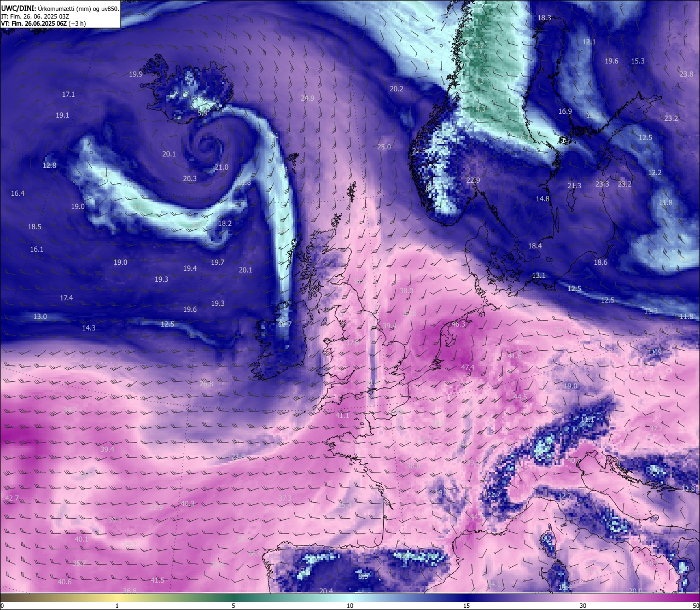
Task: Click the 47.4 value near the Netherlands
Action: click(468, 368)
